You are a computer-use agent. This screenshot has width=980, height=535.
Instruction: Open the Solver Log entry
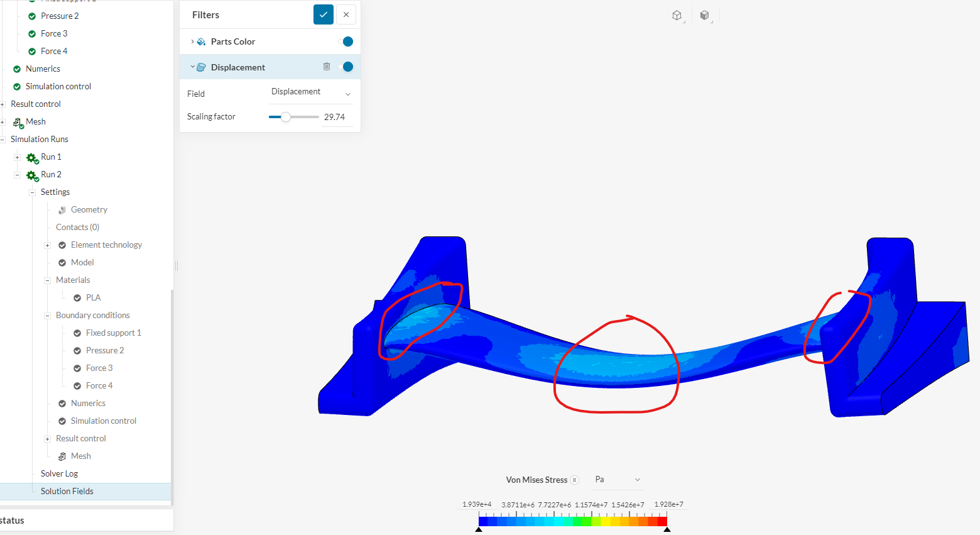pyautogui.click(x=60, y=474)
